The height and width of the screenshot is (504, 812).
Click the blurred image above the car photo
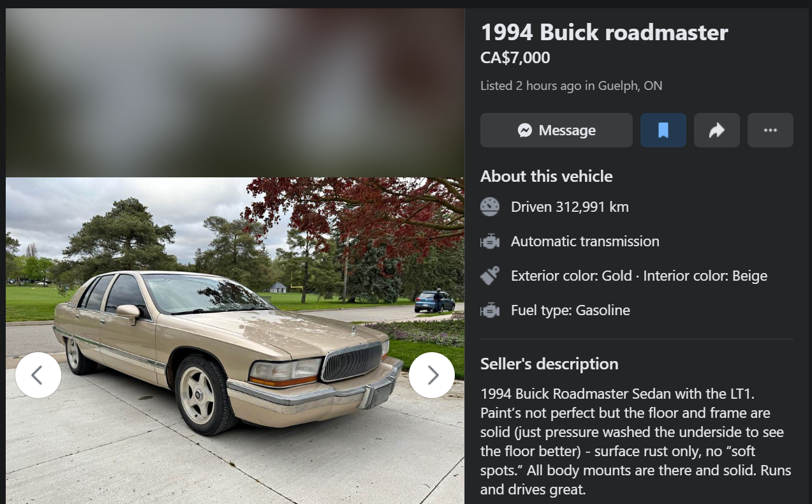tap(235, 93)
